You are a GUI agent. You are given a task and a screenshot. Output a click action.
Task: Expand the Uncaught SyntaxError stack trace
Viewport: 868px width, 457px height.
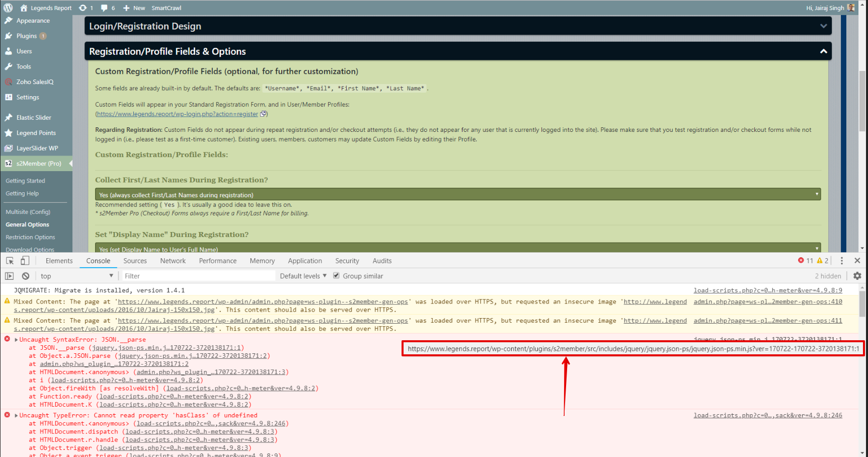coord(17,340)
